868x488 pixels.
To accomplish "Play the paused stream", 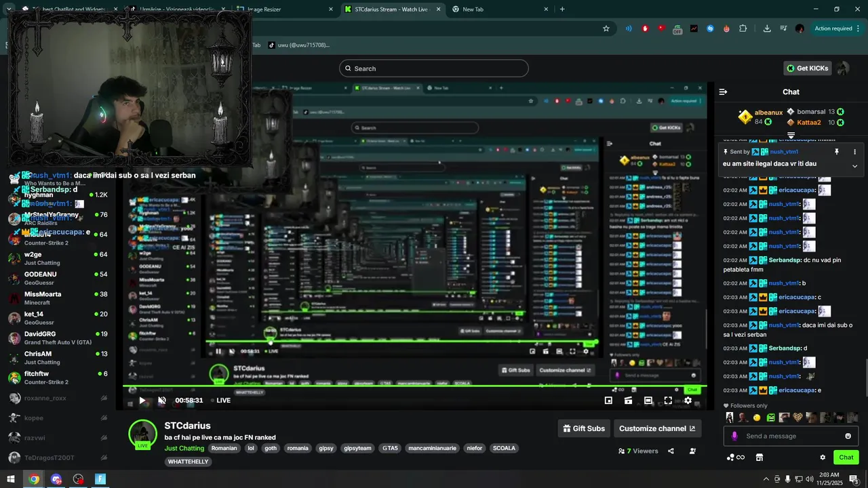I will point(142,401).
